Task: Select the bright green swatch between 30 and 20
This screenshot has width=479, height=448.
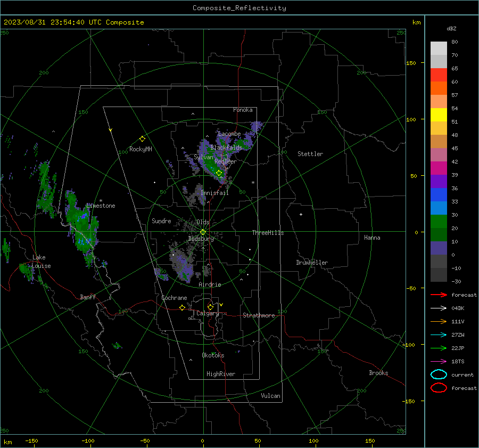Action: [x=439, y=222]
